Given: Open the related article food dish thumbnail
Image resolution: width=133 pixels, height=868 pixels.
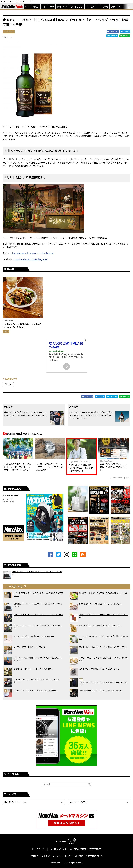Looking at the screenshot, I should (x=23, y=297).
